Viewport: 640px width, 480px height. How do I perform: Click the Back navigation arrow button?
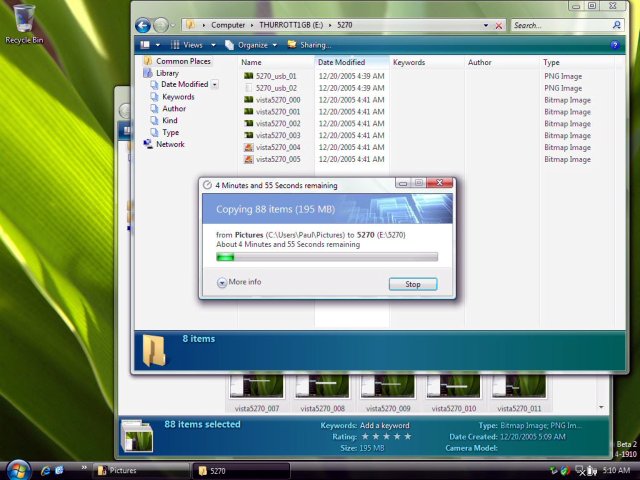[x=143, y=25]
